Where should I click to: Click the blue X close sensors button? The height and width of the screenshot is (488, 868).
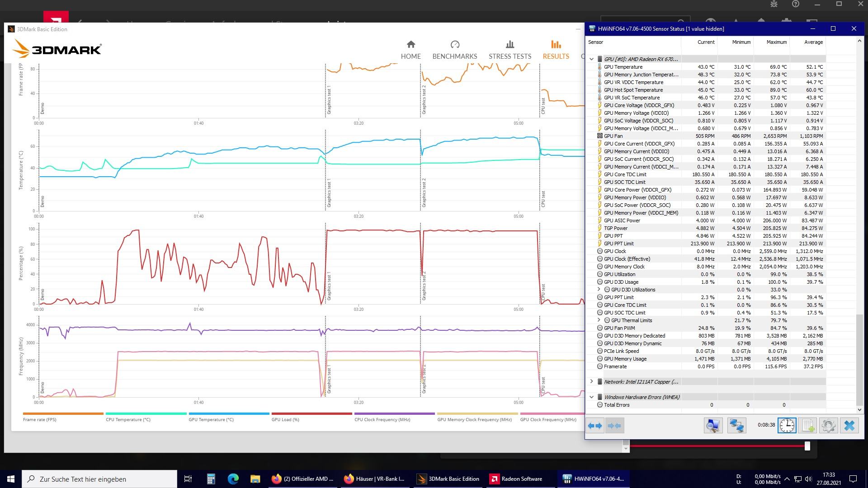(x=849, y=426)
